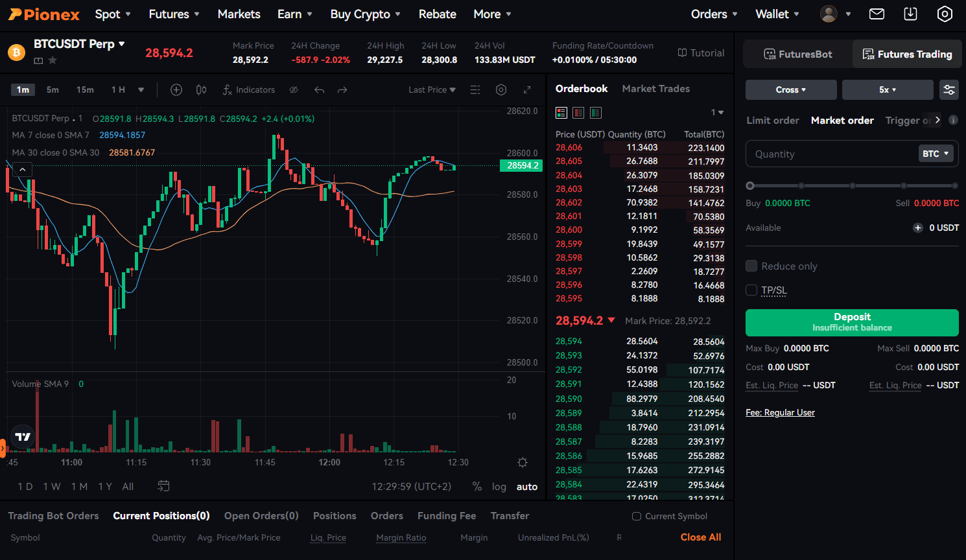Switch to the Market Trades tab
The height and width of the screenshot is (560, 966).
(x=655, y=89)
